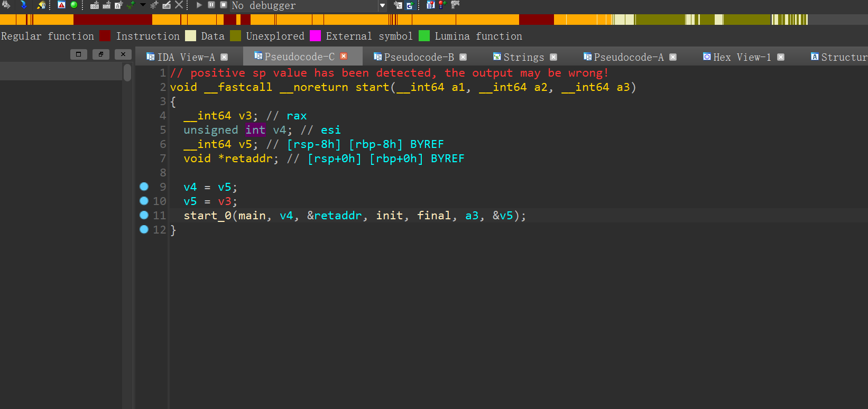The height and width of the screenshot is (409, 868).
Task: Click the add breakpoint traffic-light icon
Action: tap(442, 5)
